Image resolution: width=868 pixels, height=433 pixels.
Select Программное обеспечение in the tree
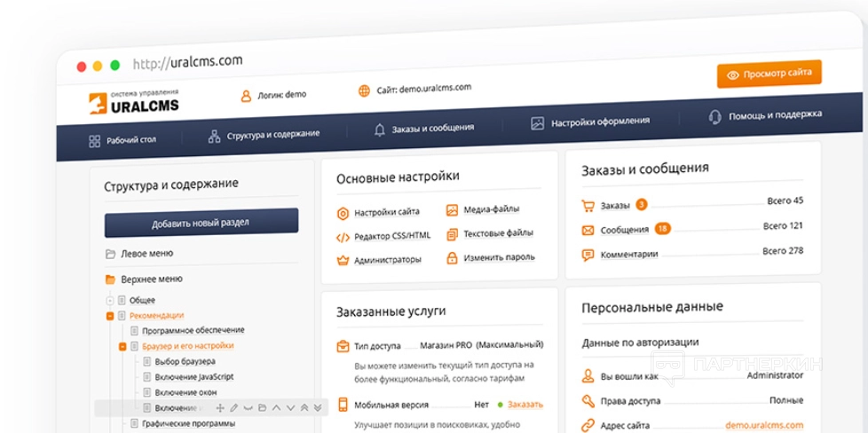coord(193,331)
